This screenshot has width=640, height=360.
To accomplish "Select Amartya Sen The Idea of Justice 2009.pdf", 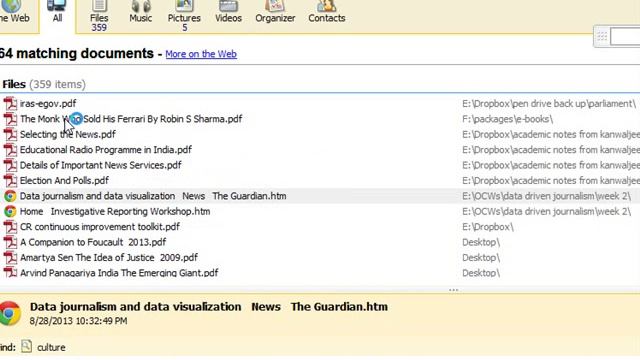I will click(x=109, y=258).
